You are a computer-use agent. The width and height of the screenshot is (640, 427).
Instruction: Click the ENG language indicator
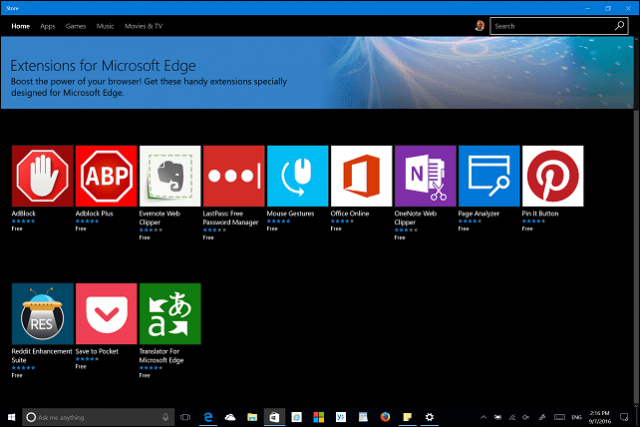pyautogui.click(x=576, y=417)
